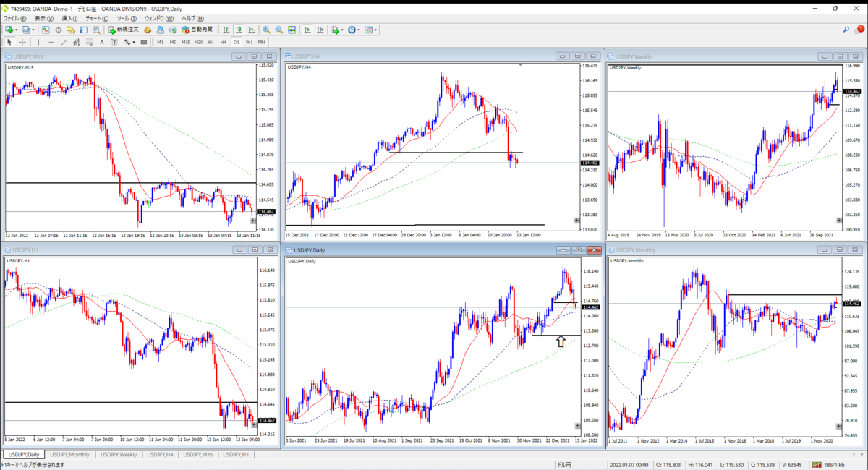
Task: Open the ツール menu
Action: 127,17
